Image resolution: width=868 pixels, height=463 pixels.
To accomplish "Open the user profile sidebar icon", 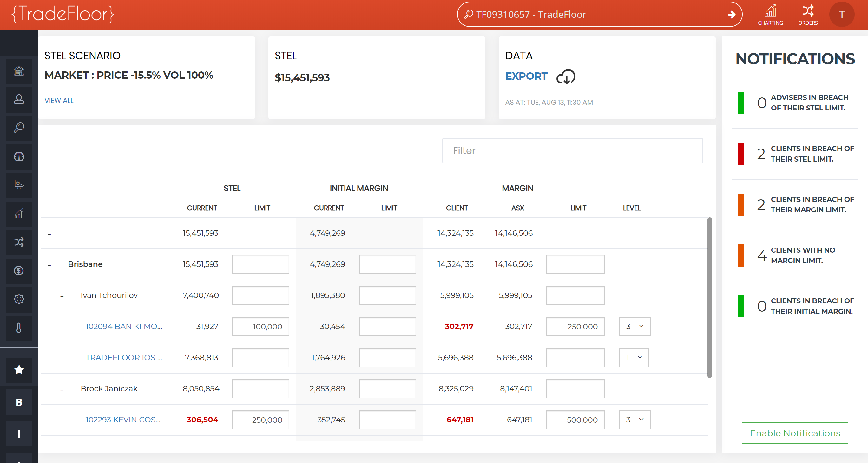I will 19,99.
